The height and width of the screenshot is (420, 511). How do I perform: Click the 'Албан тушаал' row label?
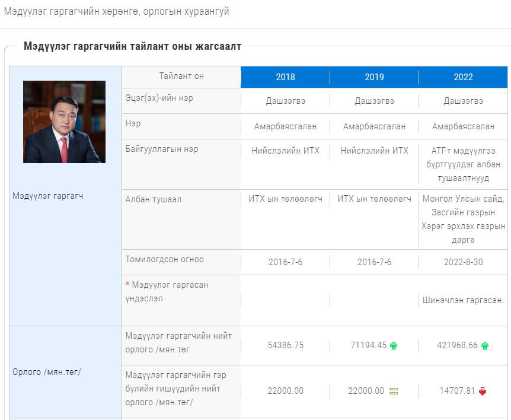pyautogui.click(x=153, y=199)
